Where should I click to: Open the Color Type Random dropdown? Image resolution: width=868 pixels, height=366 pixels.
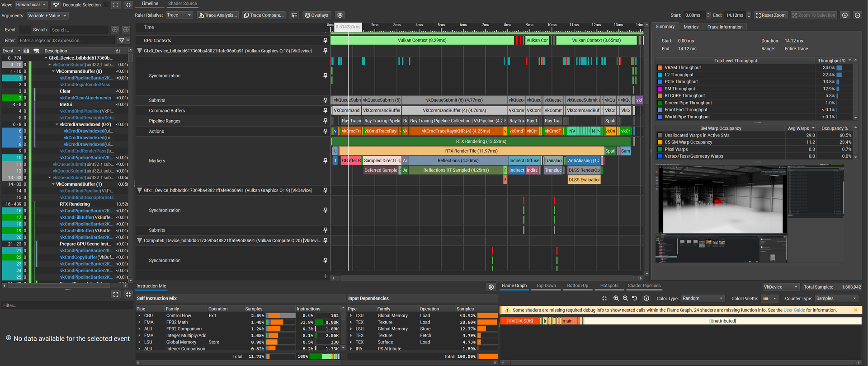702,299
